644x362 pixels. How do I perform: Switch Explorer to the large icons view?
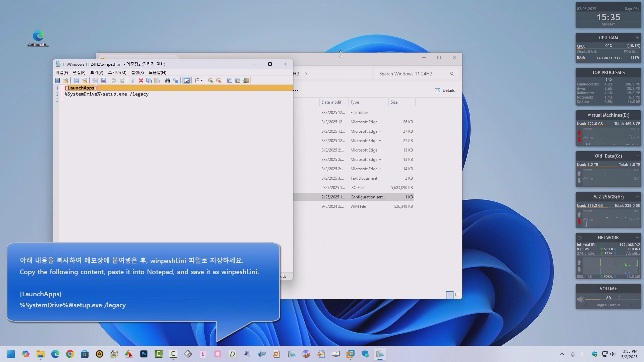[457, 295]
